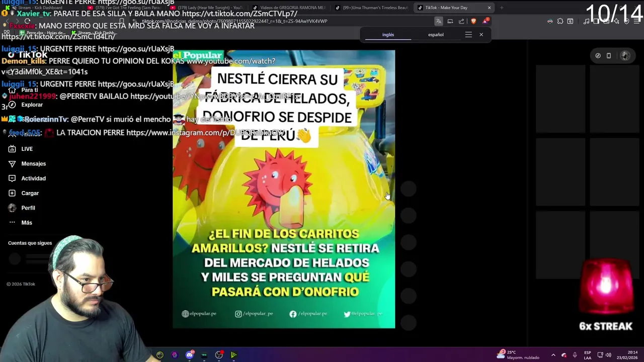Open the Actividad notifications

point(28,178)
